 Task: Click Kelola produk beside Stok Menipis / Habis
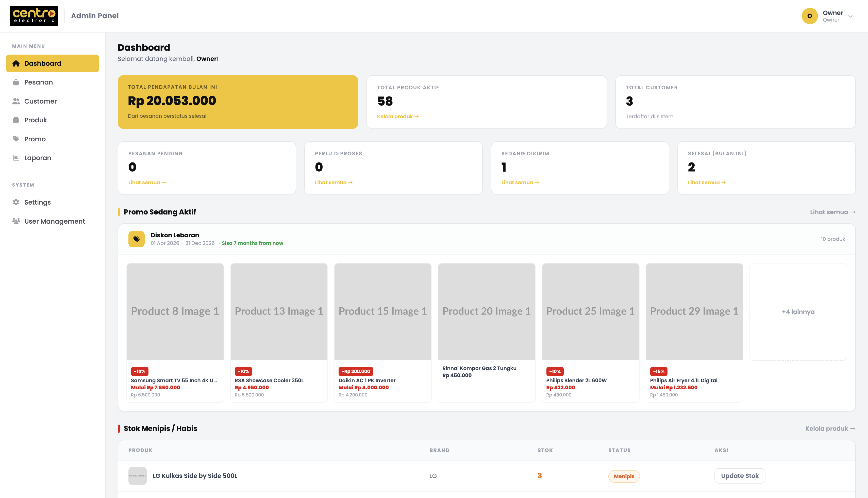(830, 428)
